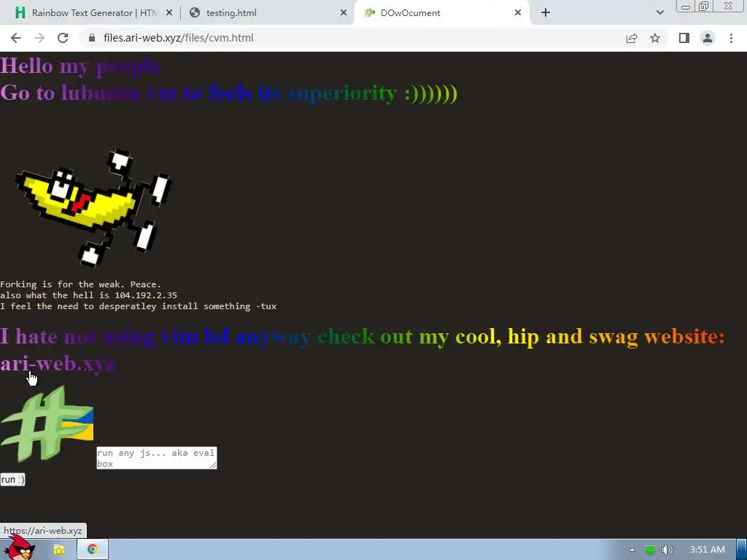Viewport: 747px width, 560px height.
Task: Expand the tab search chevron
Action: (x=659, y=13)
